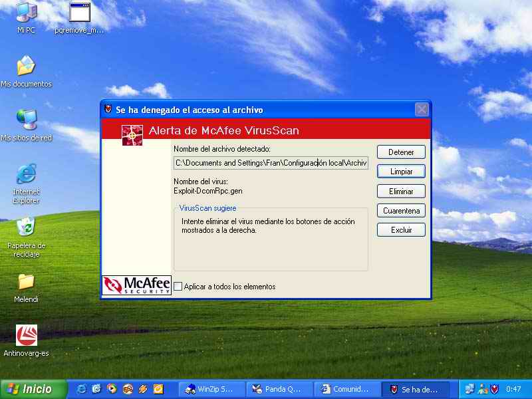Close the McAfee alert dialog
Image resolution: width=532 pixels, height=399 pixels.
coord(422,109)
